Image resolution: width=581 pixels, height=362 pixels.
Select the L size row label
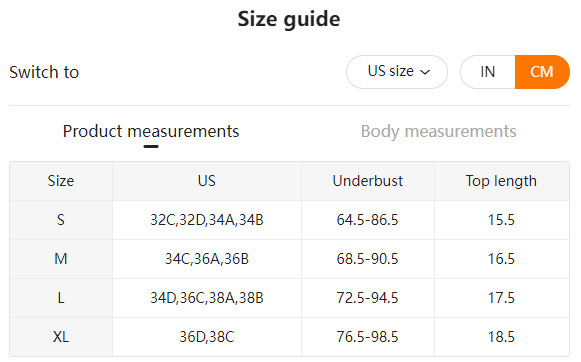click(x=61, y=298)
